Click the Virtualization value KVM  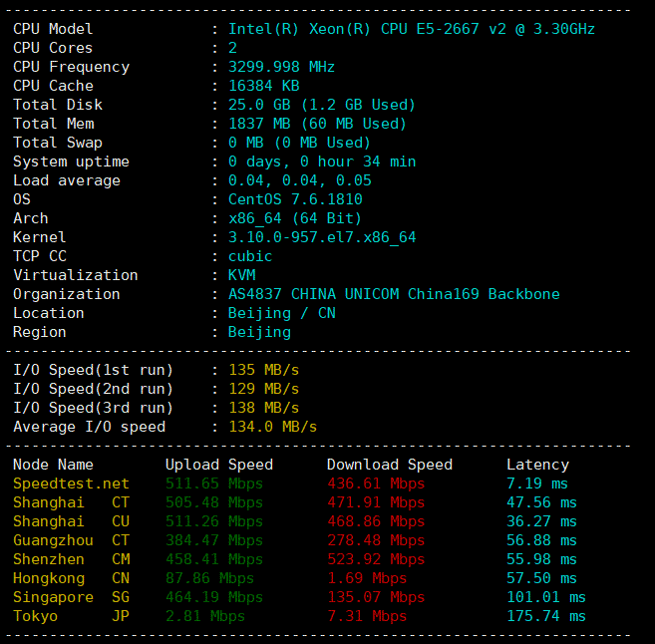pyautogui.click(x=241, y=275)
